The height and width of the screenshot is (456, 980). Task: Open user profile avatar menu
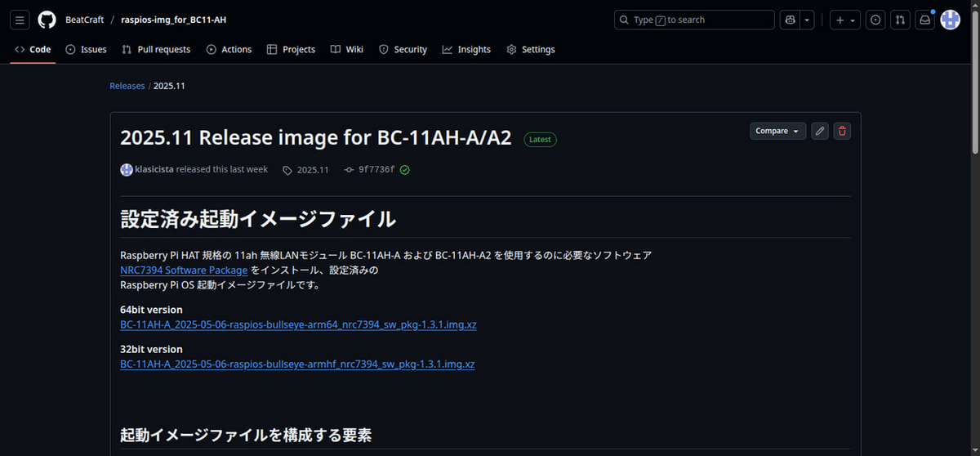pyautogui.click(x=950, y=20)
